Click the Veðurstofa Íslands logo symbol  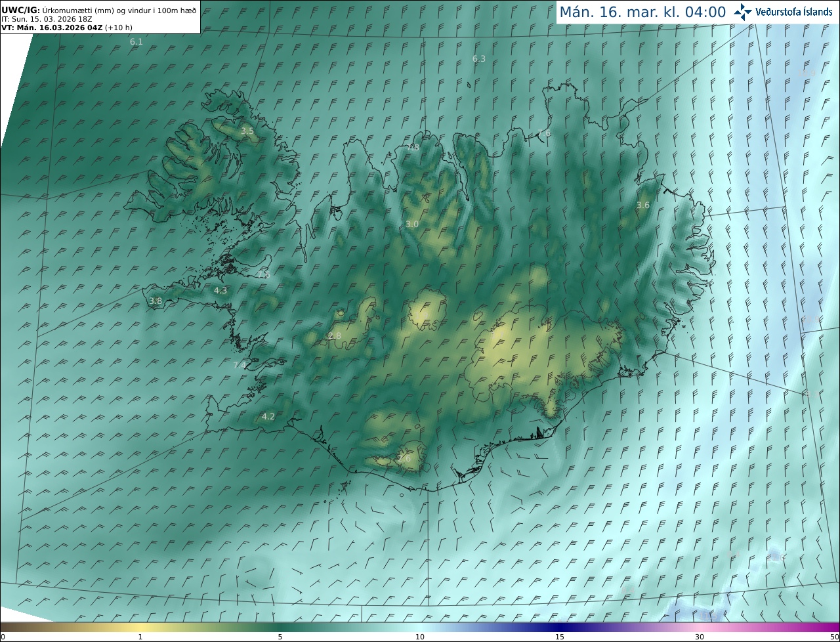(x=744, y=12)
